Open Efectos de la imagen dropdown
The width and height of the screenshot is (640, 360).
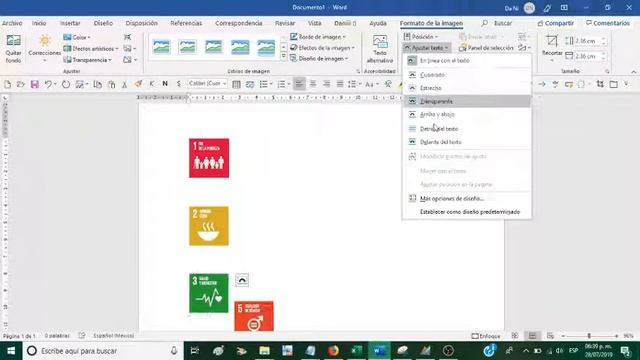click(x=322, y=48)
